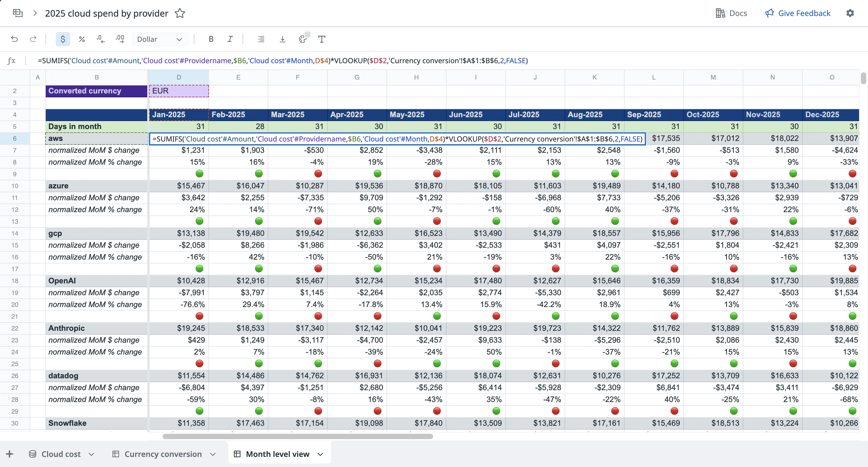
Task: Switch to the Currency conversion tab
Action: [x=163, y=454]
